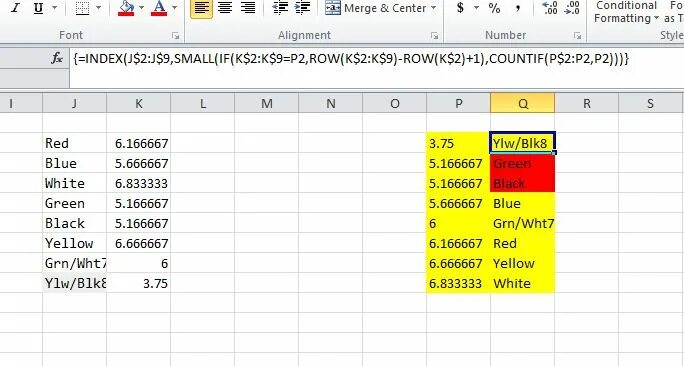Select the White cell in column Q

[523, 284]
